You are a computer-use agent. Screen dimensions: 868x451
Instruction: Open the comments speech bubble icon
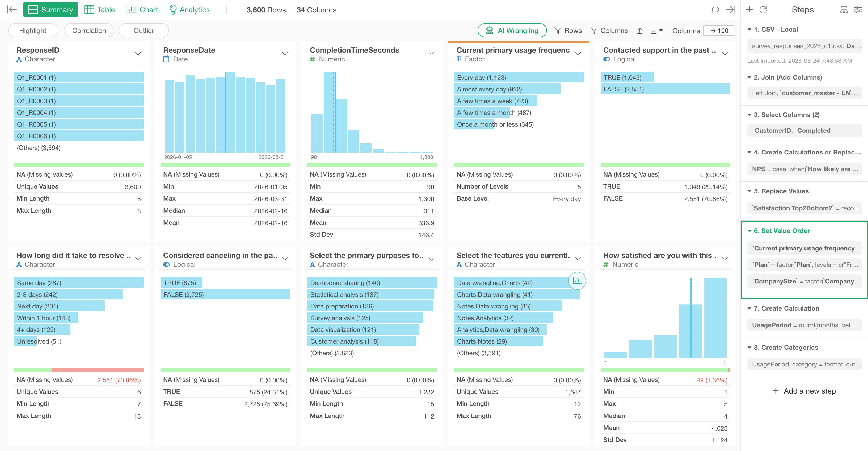click(715, 9)
